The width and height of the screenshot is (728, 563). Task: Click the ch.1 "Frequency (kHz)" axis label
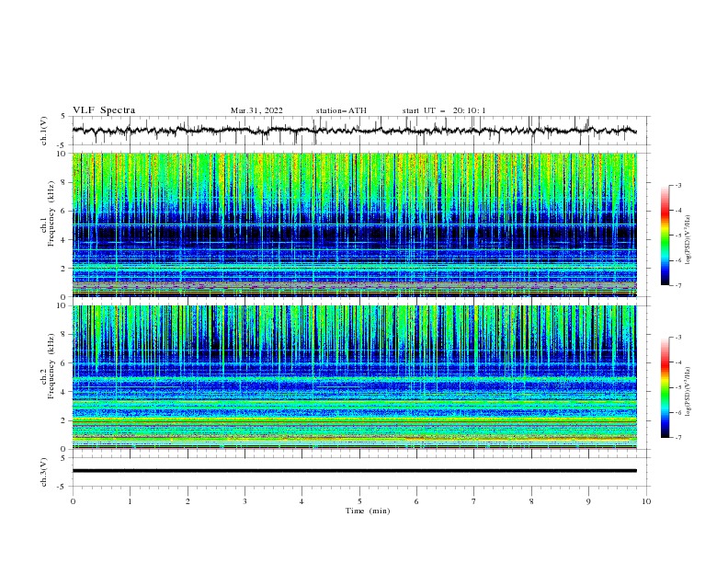52,212
